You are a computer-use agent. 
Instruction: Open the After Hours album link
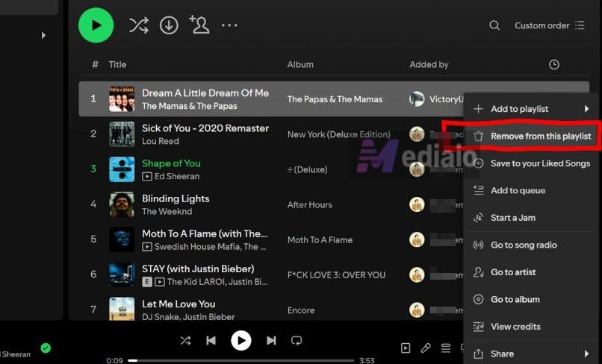click(x=309, y=205)
